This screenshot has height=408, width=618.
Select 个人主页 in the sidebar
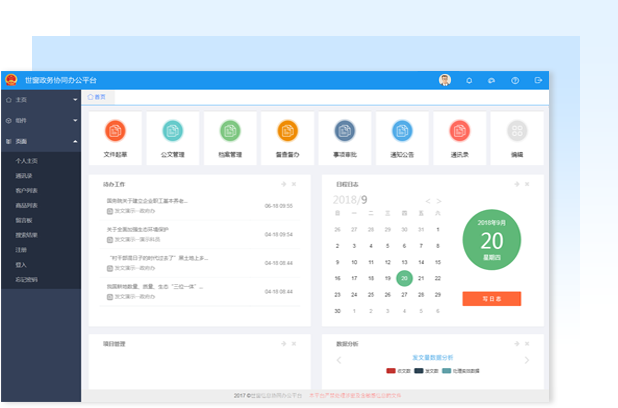[28, 161]
